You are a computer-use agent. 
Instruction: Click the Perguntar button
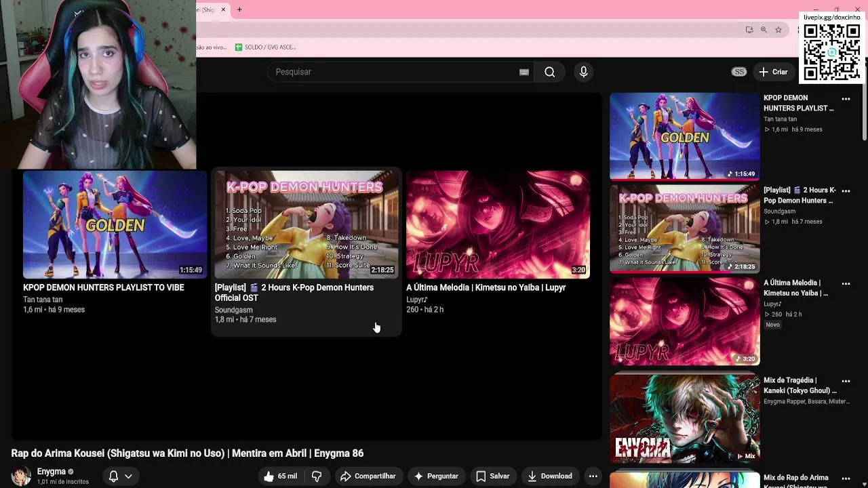436,476
